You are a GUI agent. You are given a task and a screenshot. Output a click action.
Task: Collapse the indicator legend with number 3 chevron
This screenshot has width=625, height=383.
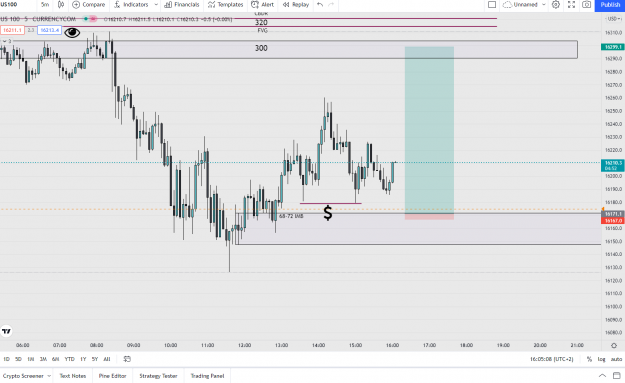click(x=7, y=41)
